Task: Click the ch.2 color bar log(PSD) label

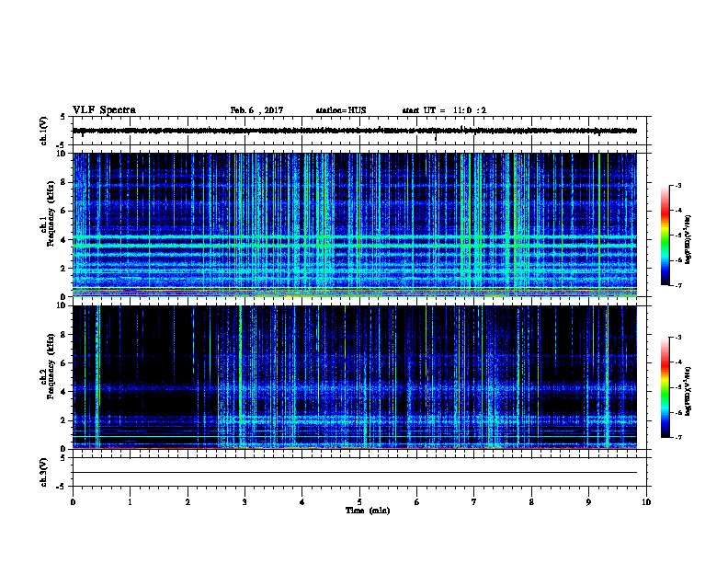Action: point(688,391)
